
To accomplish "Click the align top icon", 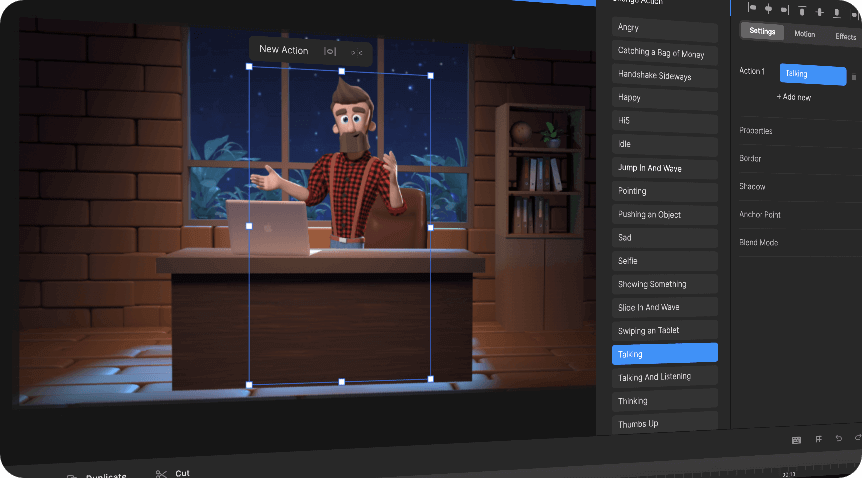I will pyautogui.click(x=802, y=10).
